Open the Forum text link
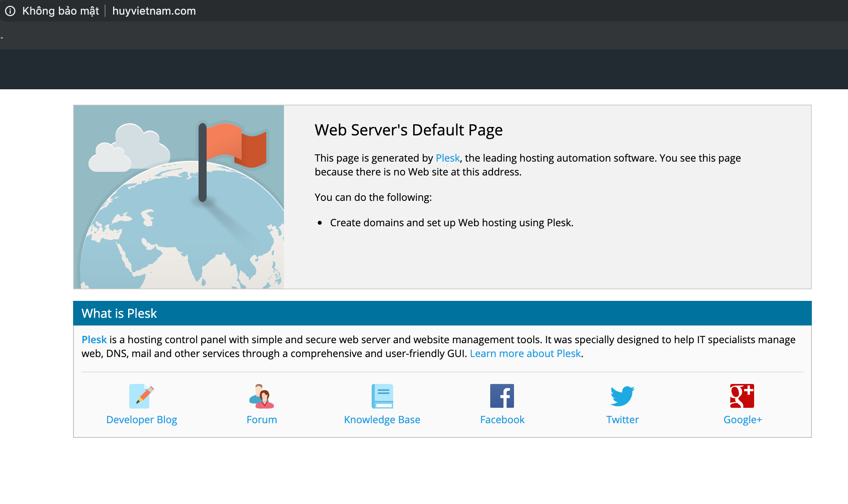Image resolution: width=848 pixels, height=504 pixels. click(x=262, y=420)
